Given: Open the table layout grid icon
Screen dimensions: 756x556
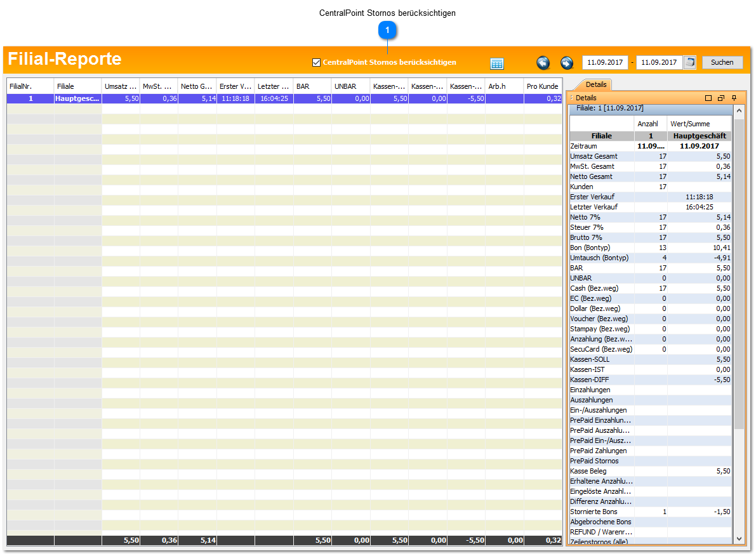Looking at the screenshot, I should click(496, 63).
